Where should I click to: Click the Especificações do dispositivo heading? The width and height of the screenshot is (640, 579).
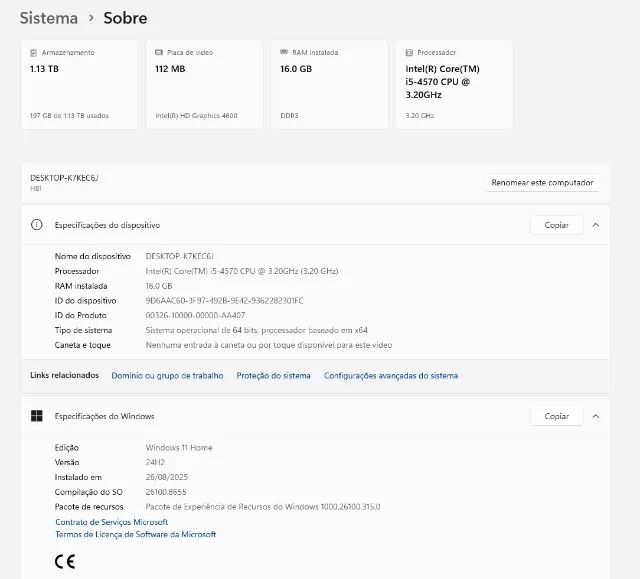point(107,225)
